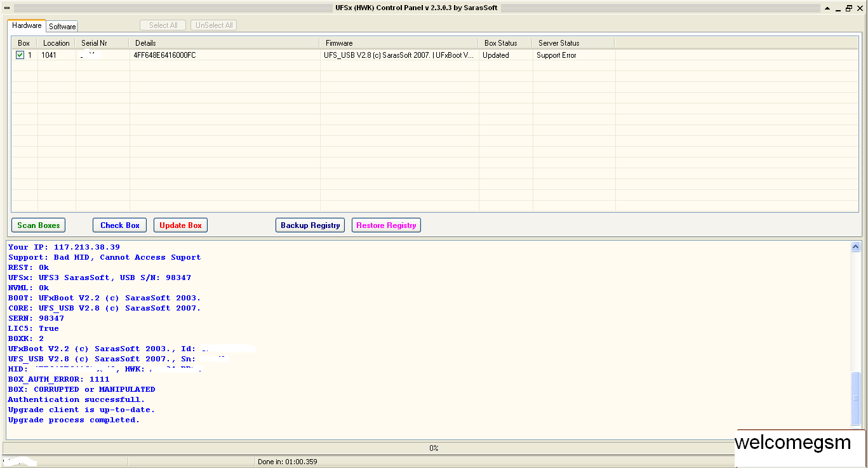Click the Scan Boxes button
Image resolution: width=868 pixels, height=468 pixels.
coord(39,225)
